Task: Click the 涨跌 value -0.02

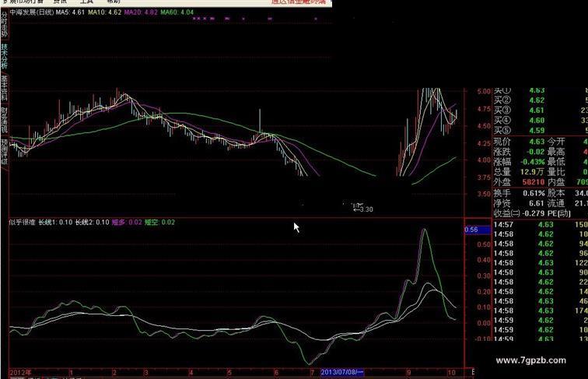Action: (x=535, y=152)
